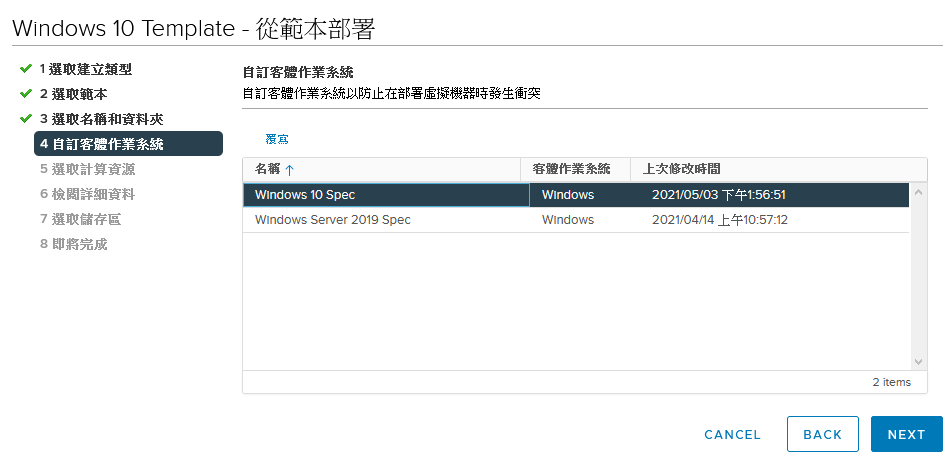This screenshot has height=468, width=951.
Task: Click the scrollbar down arrow in the list
Action: tap(918, 362)
